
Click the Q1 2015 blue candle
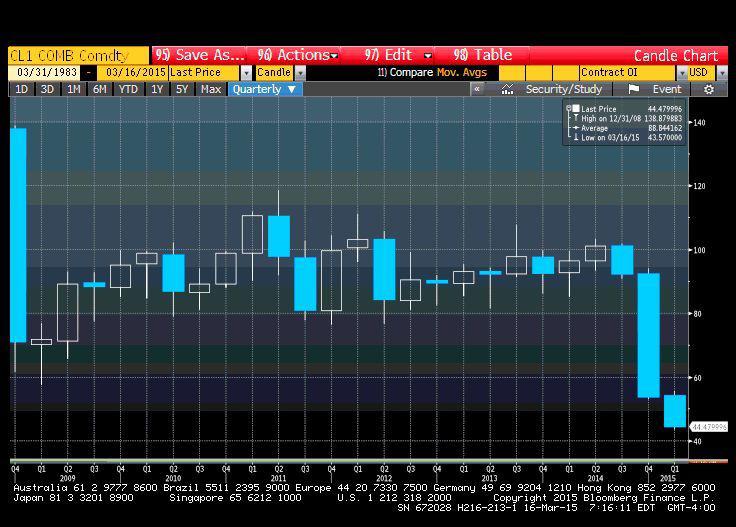pos(675,411)
